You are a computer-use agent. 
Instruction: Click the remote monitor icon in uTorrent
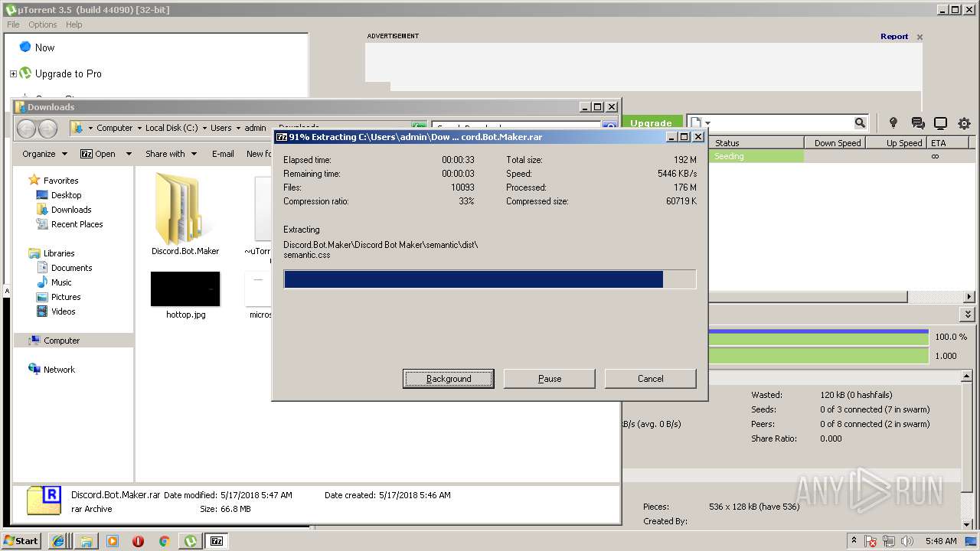[x=941, y=123]
